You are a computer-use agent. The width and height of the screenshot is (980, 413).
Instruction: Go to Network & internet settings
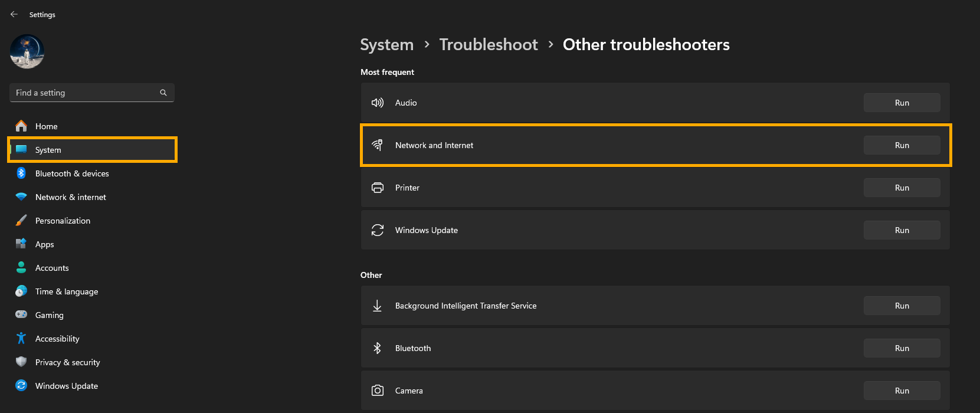[92, 197]
